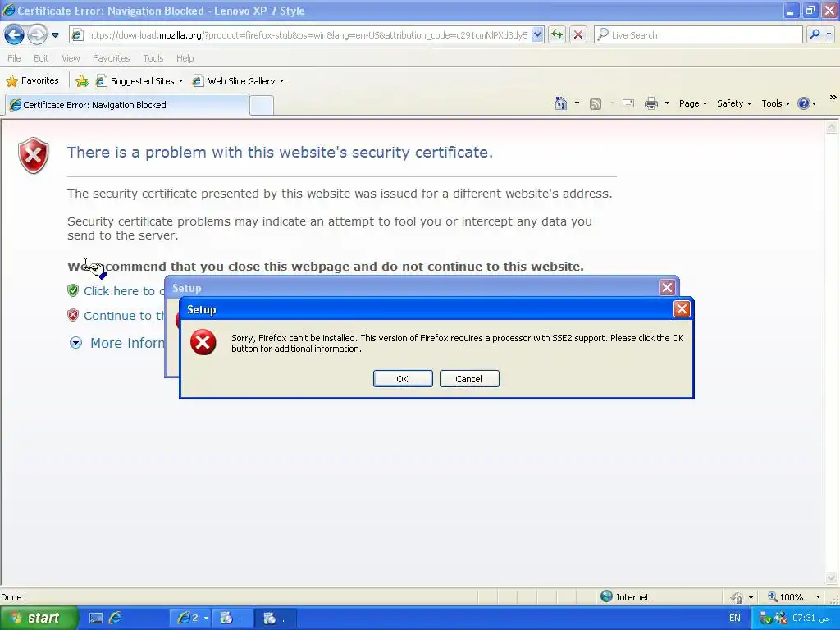Click the Refresh page icon
The height and width of the screenshot is (630, 840).
coord(557,35)
